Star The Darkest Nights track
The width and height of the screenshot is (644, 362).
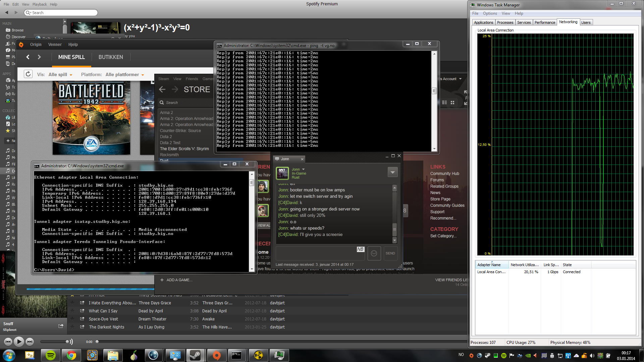pos(72,327)
